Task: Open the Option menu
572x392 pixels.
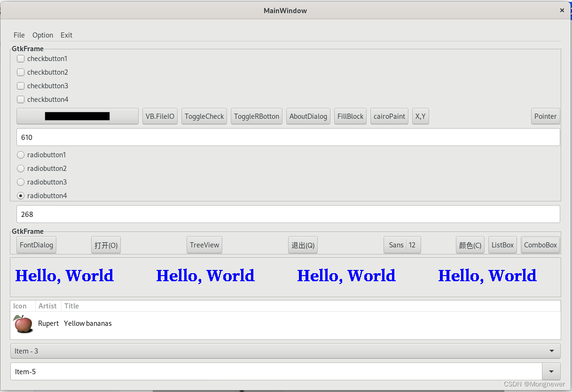Action: 43,35
